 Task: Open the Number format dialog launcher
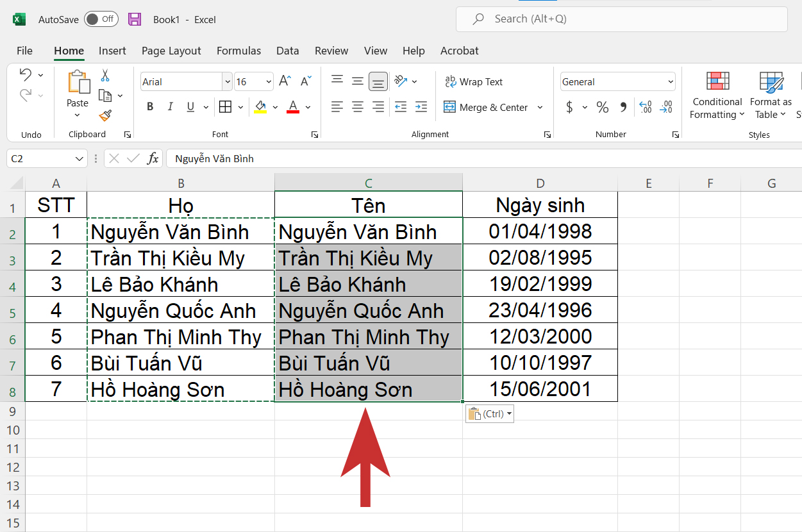click(675, 135)
